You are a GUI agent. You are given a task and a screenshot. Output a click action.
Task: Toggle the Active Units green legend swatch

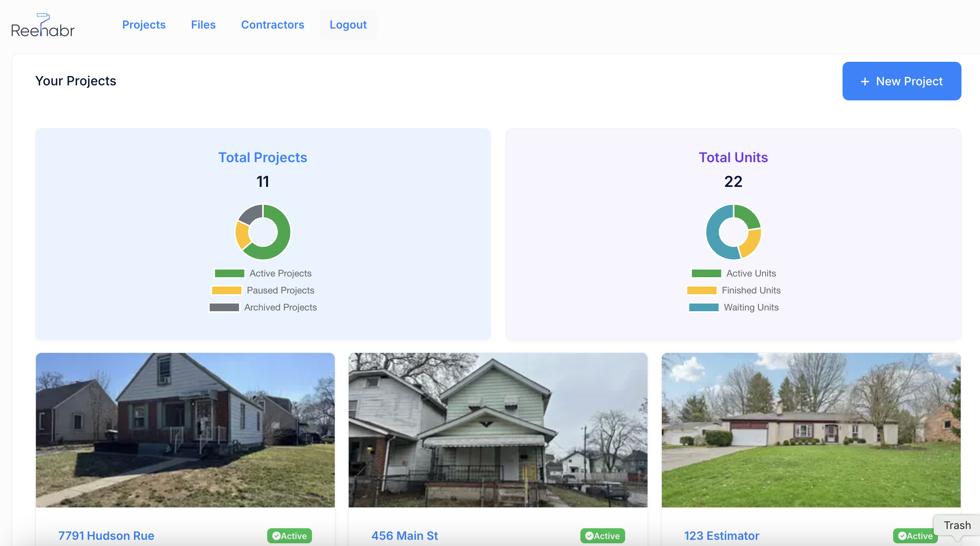tap(706, 273)
